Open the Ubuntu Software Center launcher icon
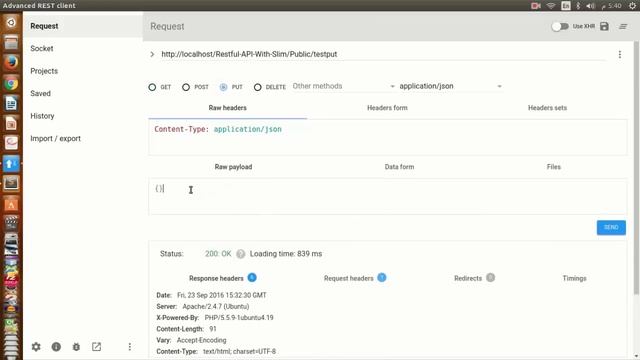The image size is (640, 360). (x=11, y=204)
